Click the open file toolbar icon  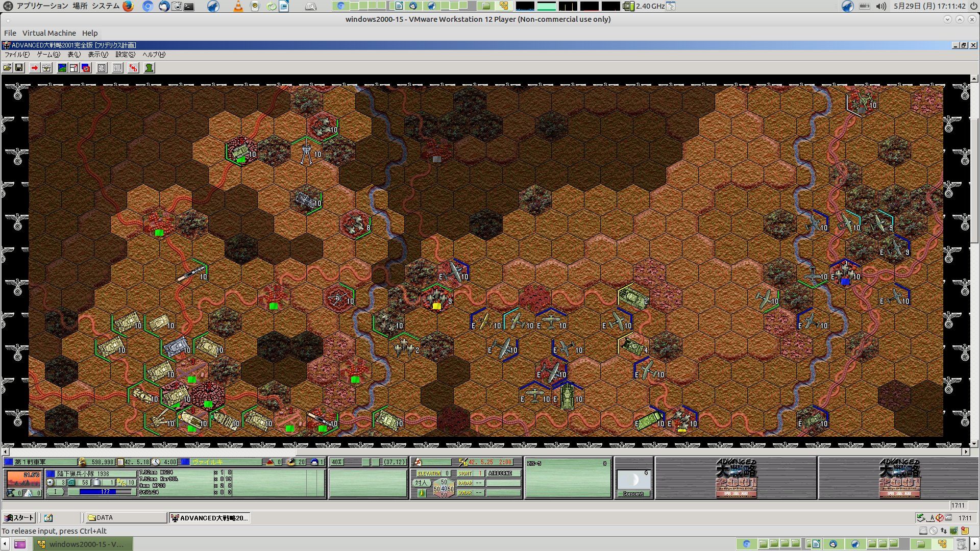click(7, 68)
